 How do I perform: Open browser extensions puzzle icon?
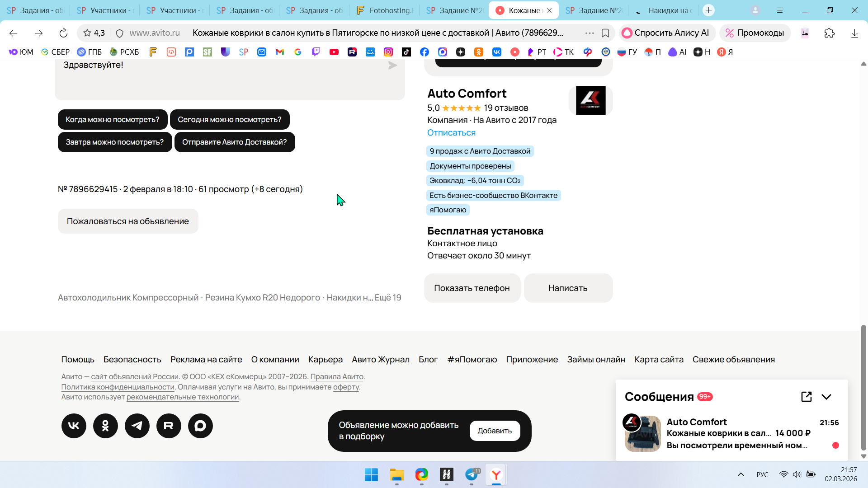829,33
